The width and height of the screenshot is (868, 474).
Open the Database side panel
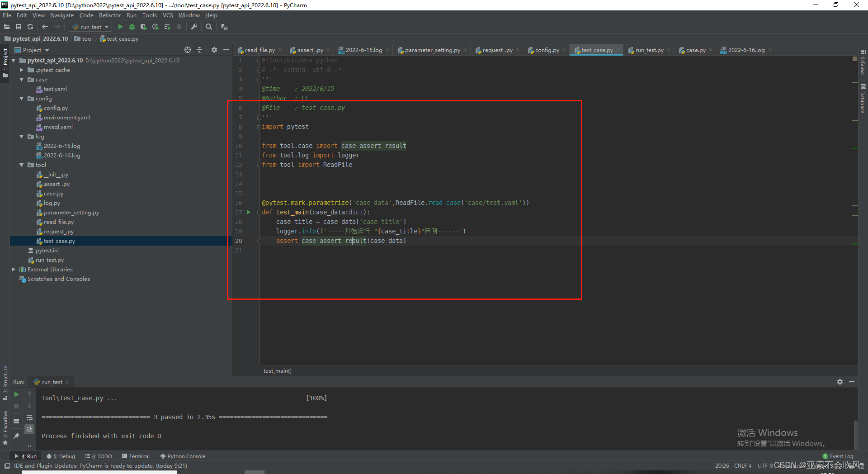tap(863, 98)
